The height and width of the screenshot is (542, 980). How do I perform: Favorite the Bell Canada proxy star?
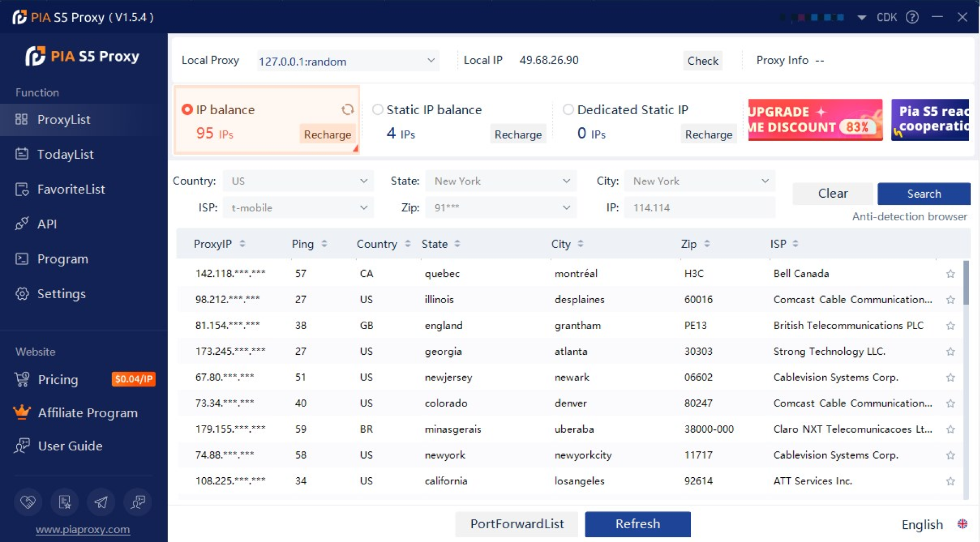pyautogui.click(x=950, y=273)
